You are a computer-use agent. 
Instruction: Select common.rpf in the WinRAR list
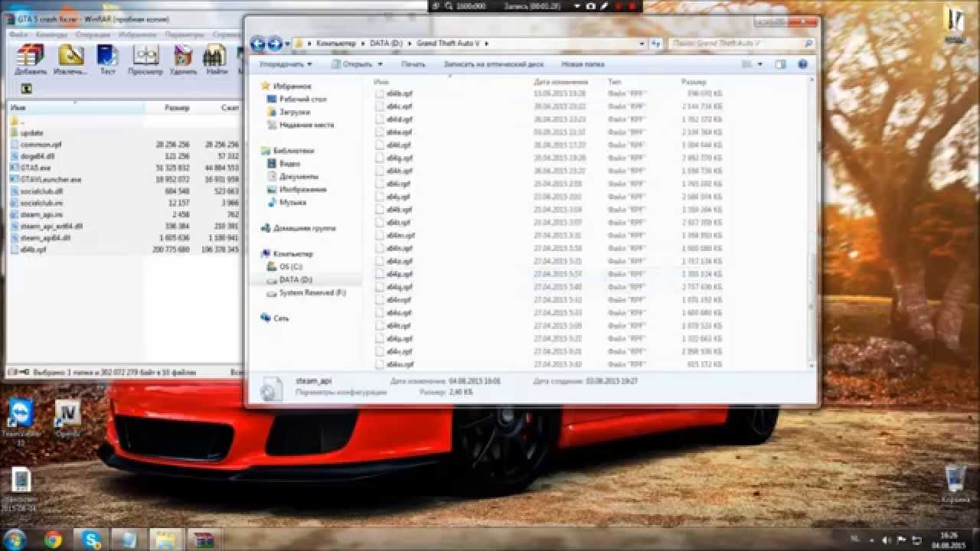41,144
